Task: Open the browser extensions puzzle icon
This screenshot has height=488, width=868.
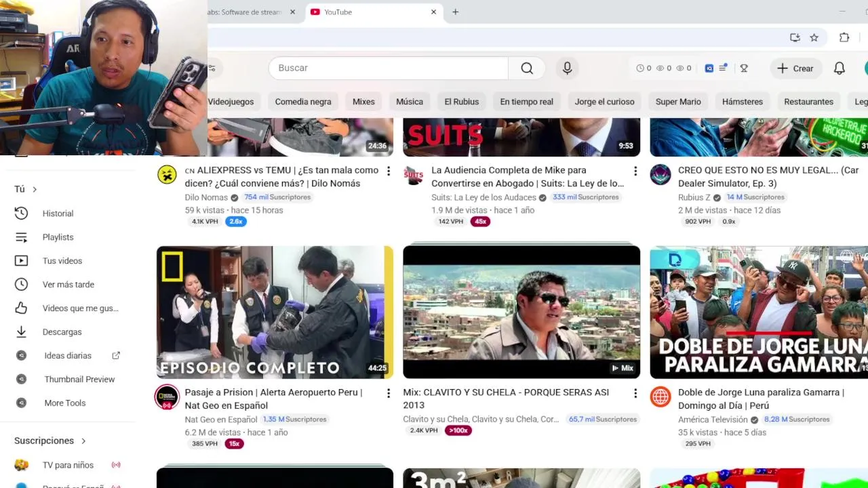Action: point(844,38)
